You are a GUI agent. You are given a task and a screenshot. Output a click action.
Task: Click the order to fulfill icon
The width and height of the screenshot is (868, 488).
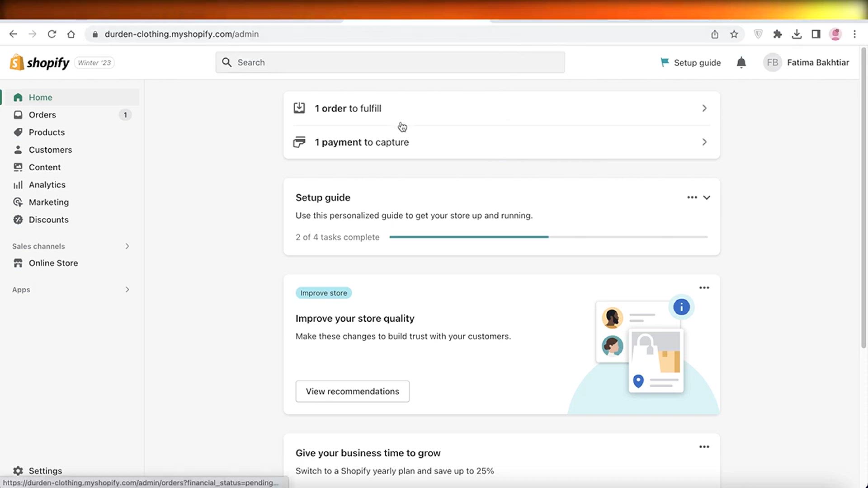coord(299,108)
